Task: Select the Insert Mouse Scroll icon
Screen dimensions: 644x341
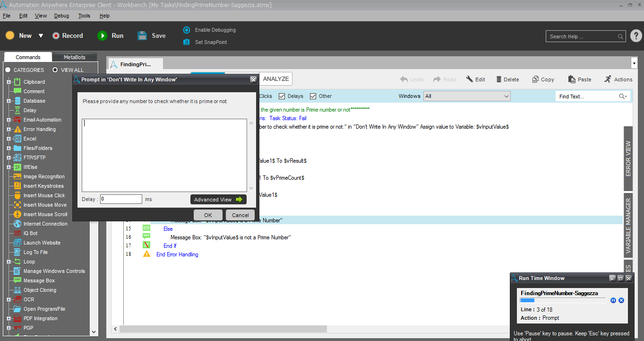Action: click(x=17, y=214)
